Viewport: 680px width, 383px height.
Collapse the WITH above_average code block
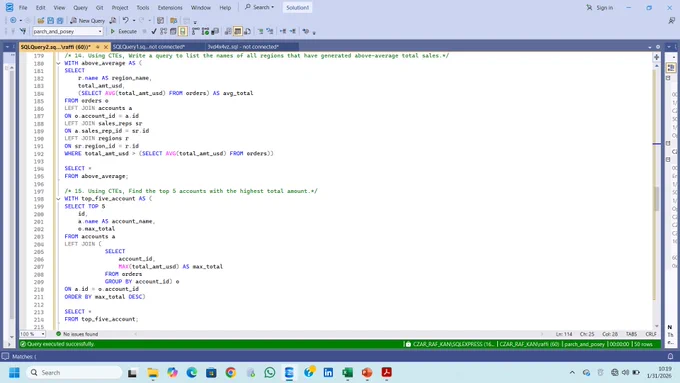pyautogui.click(x=59, y=63)
